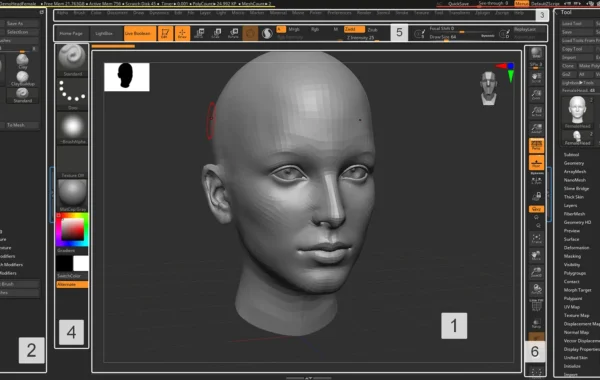Click the AAHalf icon
The width and height of the screenshot is (600, 380).
point(536,128)
